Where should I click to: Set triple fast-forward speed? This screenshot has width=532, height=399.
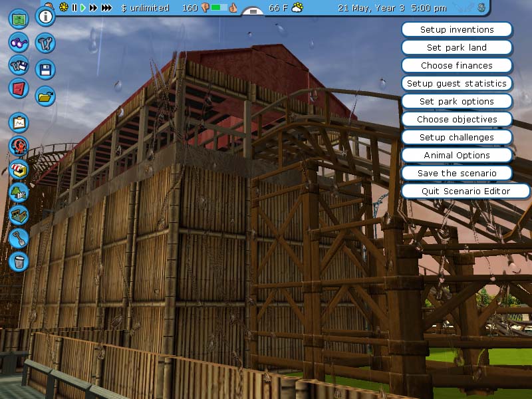click(106, 7)
